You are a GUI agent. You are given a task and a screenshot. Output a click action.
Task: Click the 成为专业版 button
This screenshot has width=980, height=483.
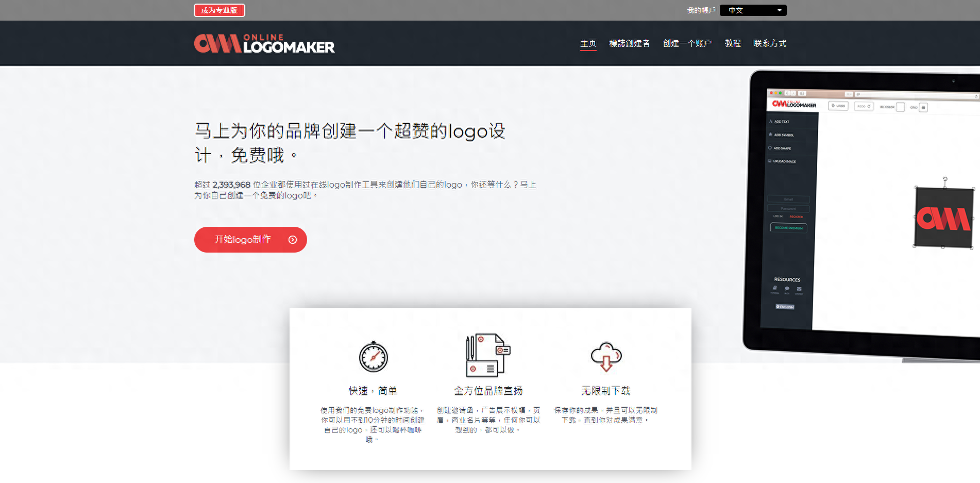219,10
